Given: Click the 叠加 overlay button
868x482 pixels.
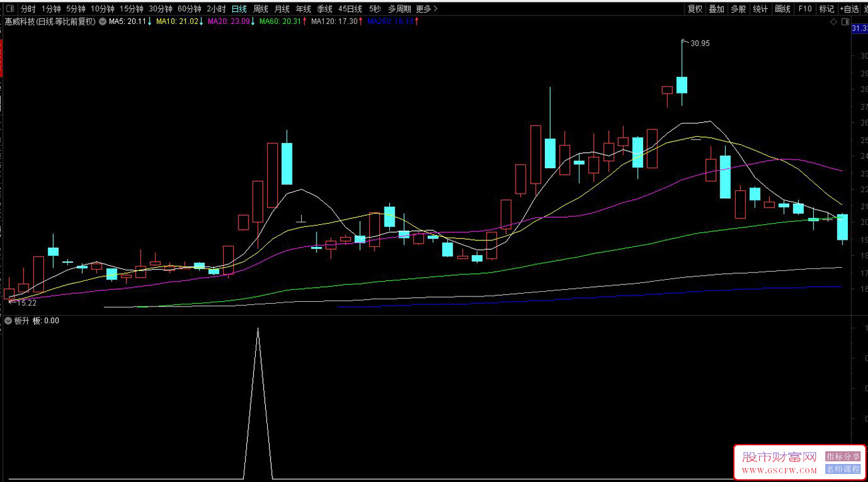Looking at the screenshot, I should coord(716,9).
